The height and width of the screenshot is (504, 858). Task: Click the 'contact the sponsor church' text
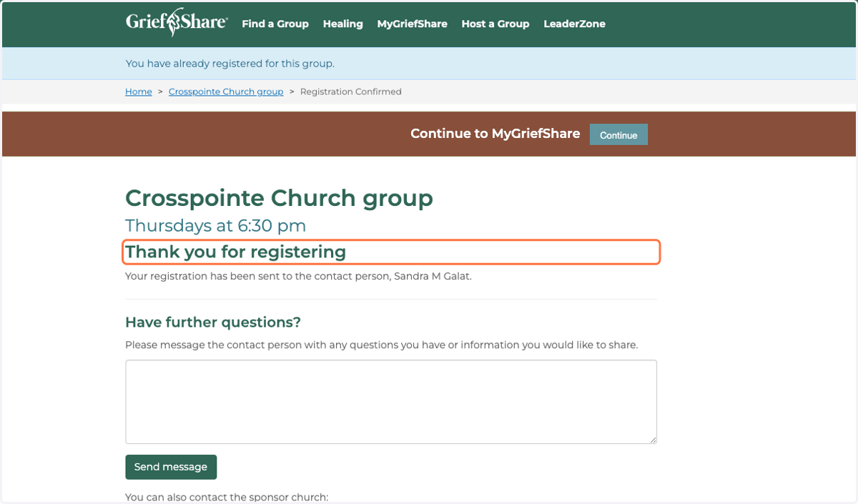(x=227, y=497)
